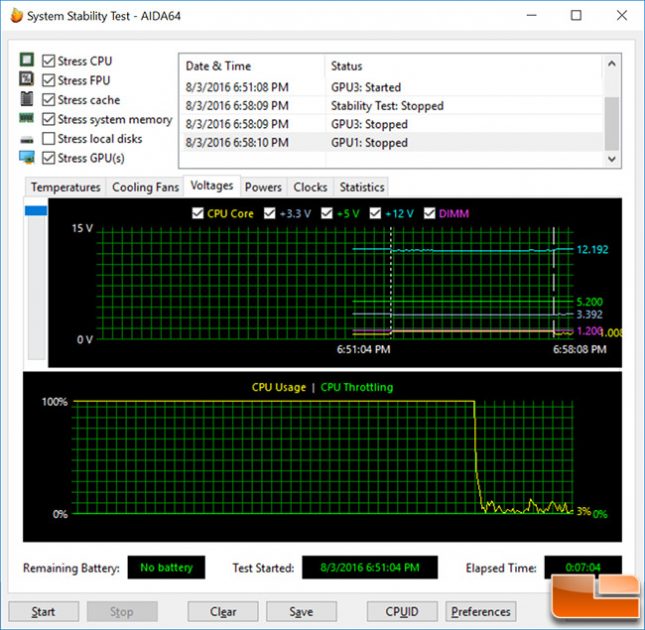Click the CPU Throttling graph label
The width and height of the screenshot is (645, 630).
tap(357, 387)
